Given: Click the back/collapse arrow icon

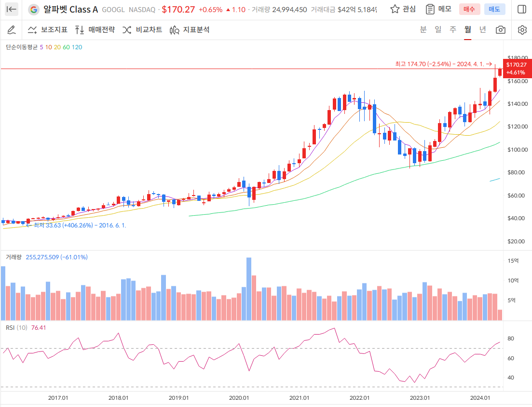Looking at the screenshot, I should click(12, 9).
